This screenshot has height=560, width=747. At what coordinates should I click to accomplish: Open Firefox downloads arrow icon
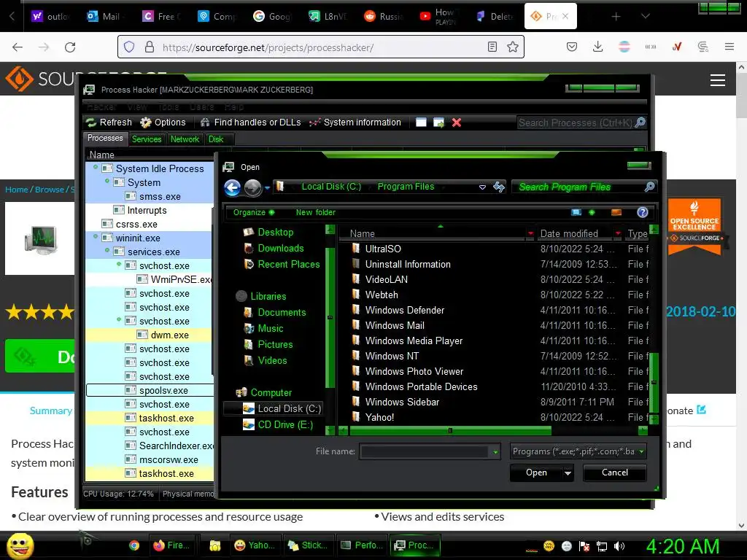tap(598, 46)
